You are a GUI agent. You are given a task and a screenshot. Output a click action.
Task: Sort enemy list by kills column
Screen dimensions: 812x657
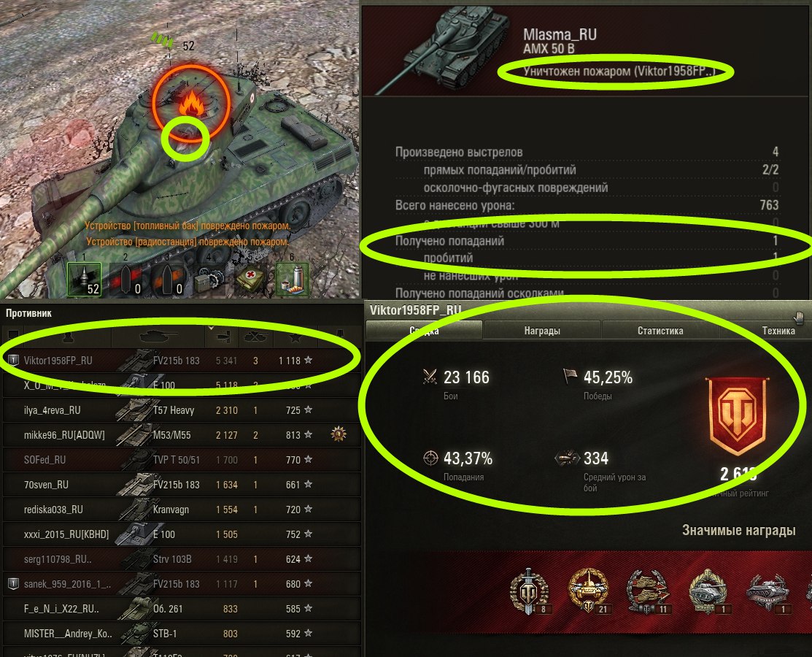tap(255, 337)
